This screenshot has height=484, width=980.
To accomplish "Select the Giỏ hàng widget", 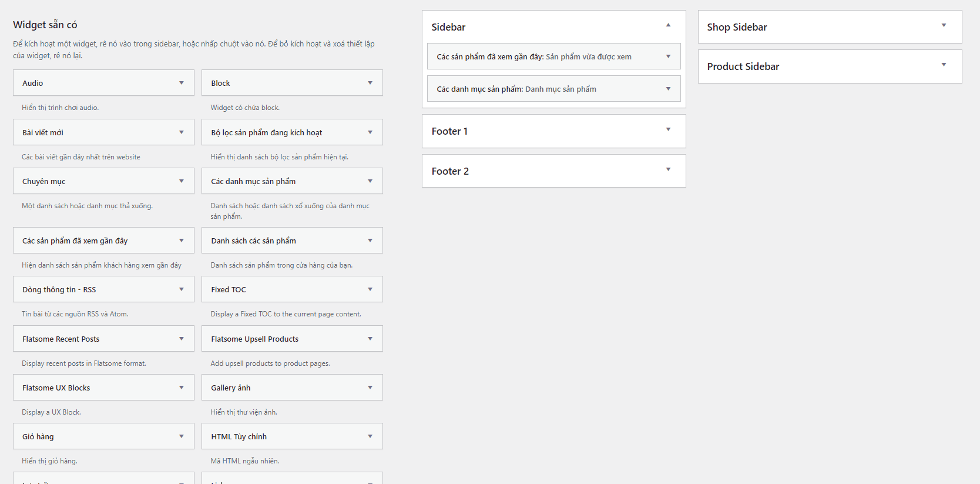I will (x=103, y=436).
